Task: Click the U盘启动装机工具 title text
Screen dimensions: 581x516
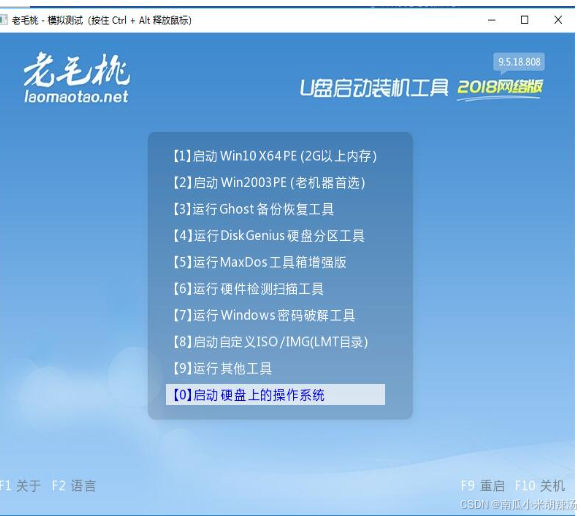Action: click(x=374, y=88)
